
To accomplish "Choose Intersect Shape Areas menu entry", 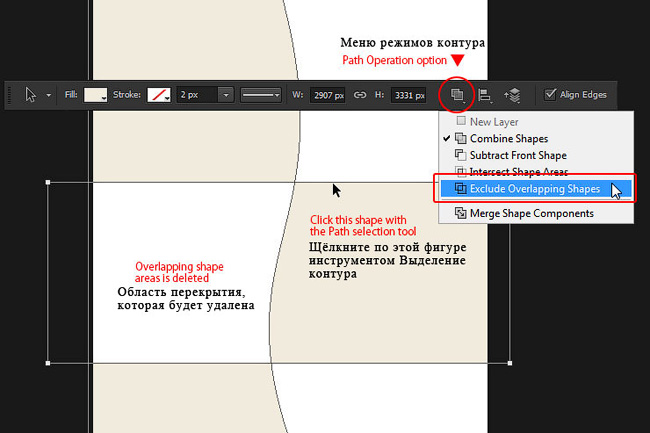I will (x=536, y=172).
